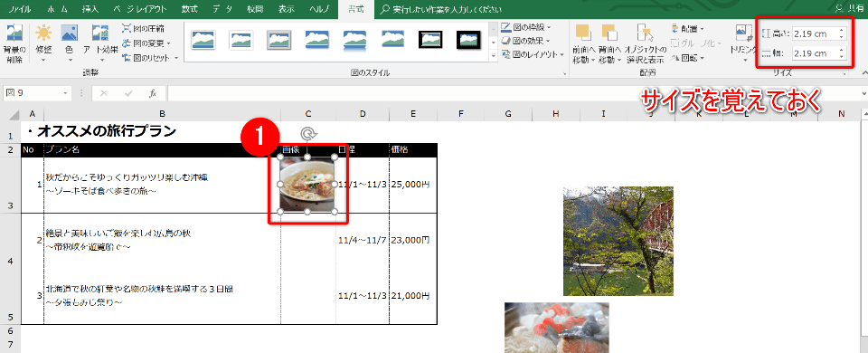Open 図のレイアウト (picture layout) menu
868x353 pixels.
[x=532, y=54]
